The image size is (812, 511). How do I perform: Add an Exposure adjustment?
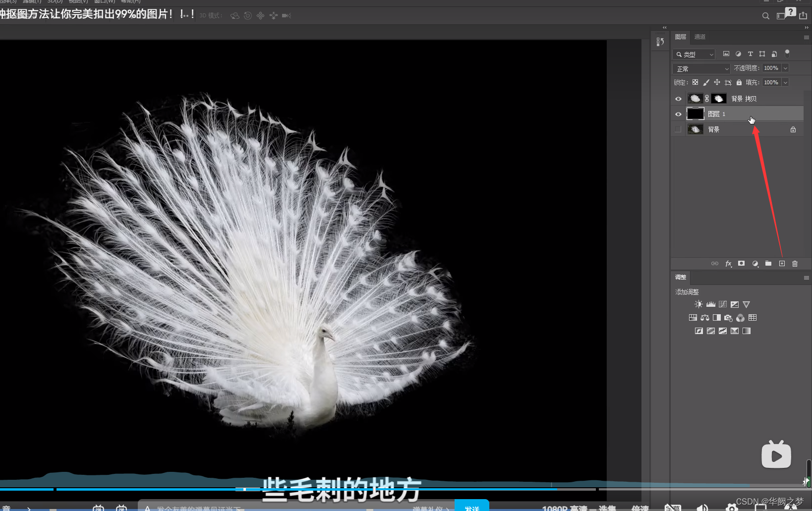click(734, 304)
